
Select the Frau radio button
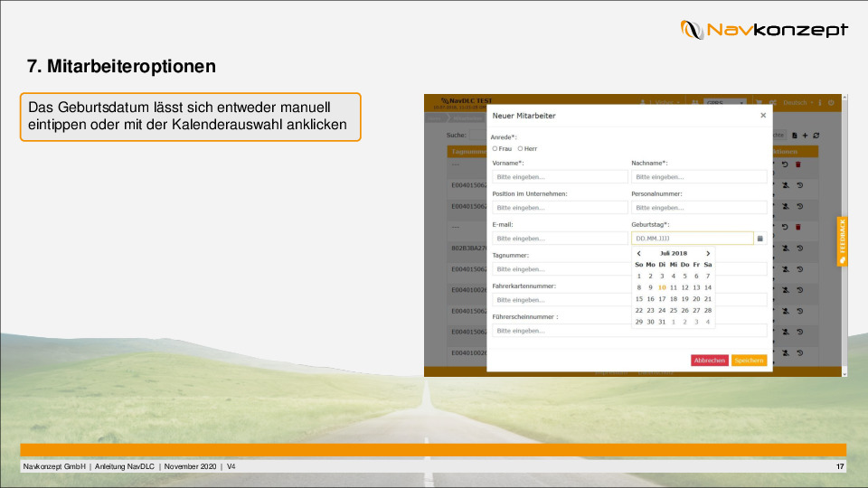pos(495,148)
